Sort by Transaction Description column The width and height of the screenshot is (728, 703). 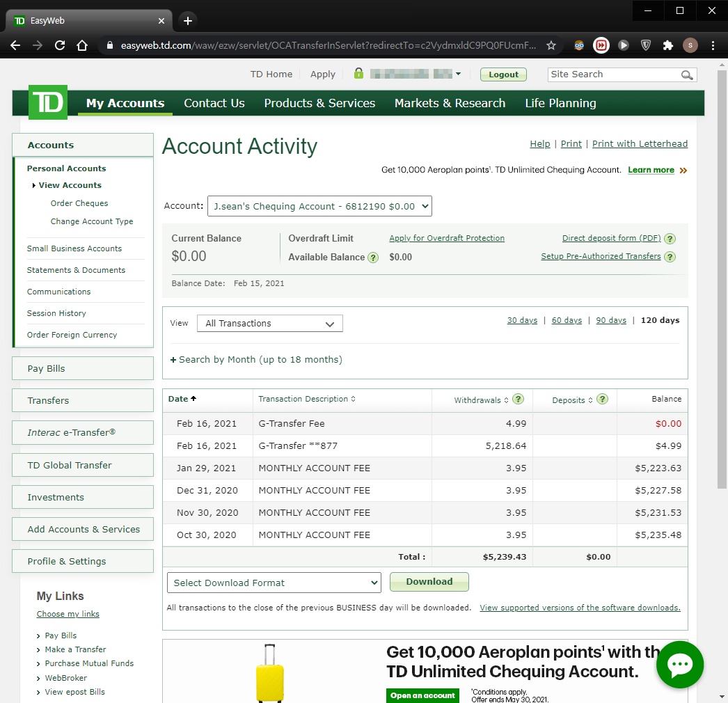coord(307,399)
